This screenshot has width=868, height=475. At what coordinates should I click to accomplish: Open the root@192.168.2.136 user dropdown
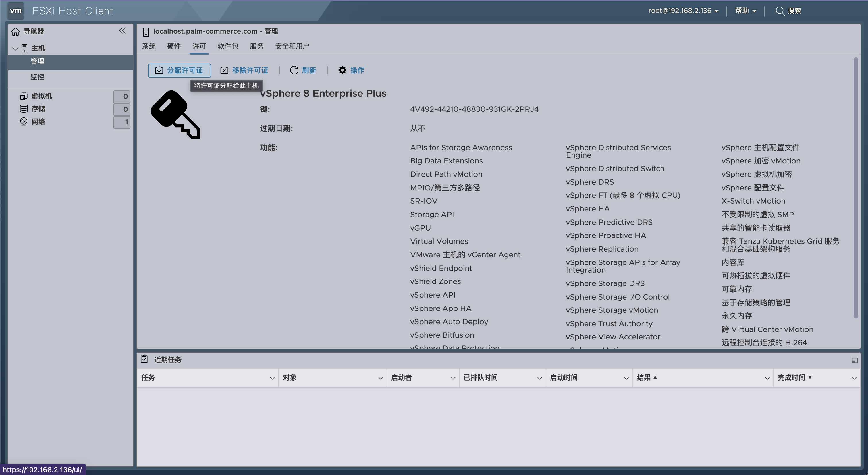(683, 11)
